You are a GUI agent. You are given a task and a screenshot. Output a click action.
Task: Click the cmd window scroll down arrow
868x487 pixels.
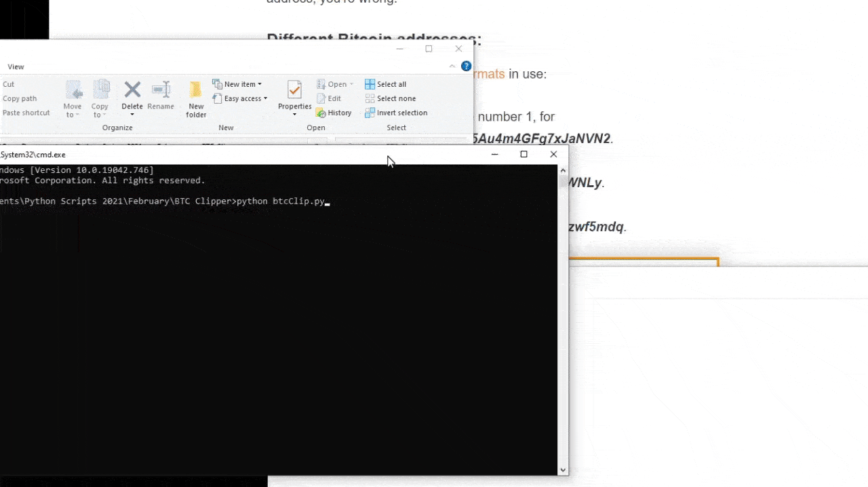pos(562,469)
